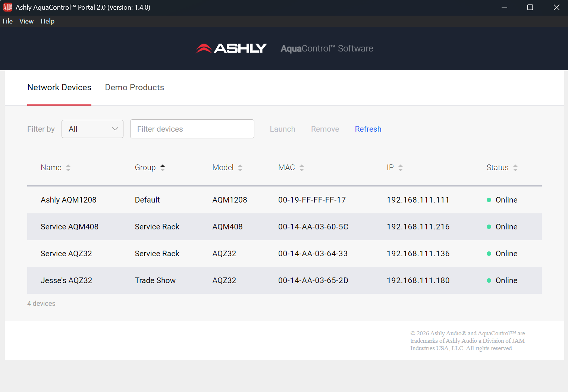Click into the Filter devices input field

(x=192, y=129)
